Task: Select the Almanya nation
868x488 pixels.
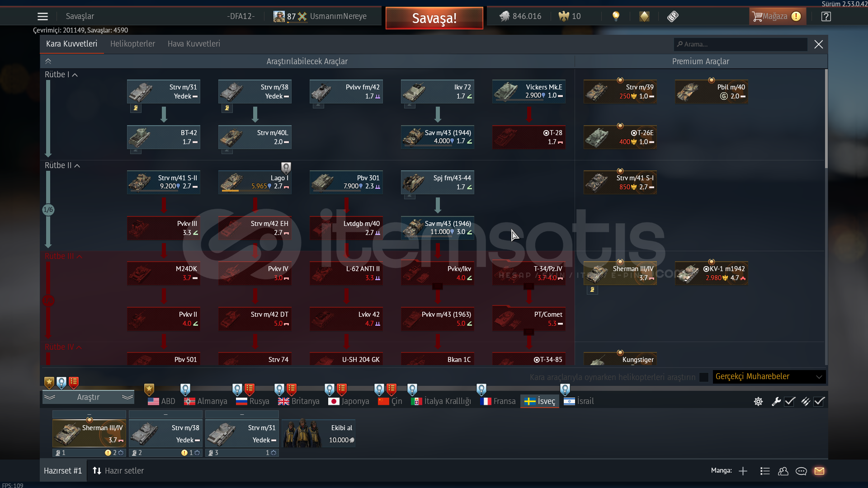Action: pos(206,401)
